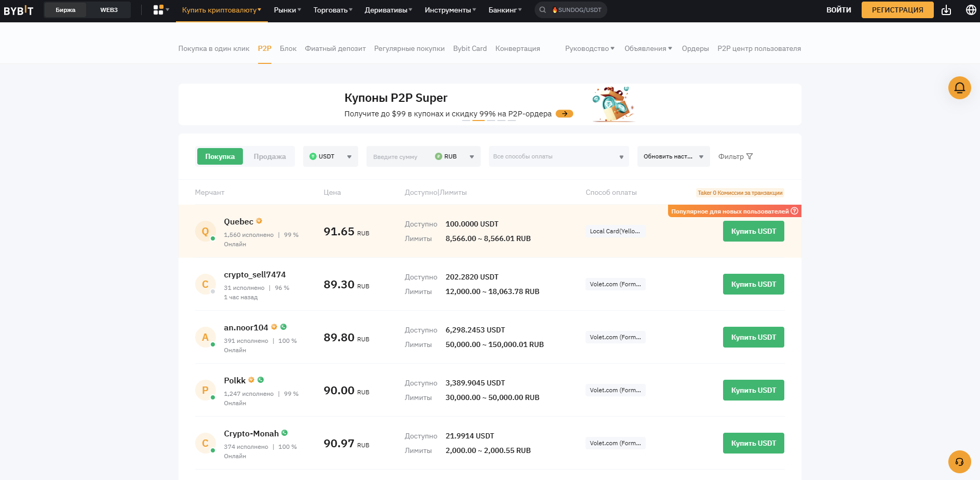This screenshot has height=480, width=980.
Task: Open Все способы оплаты dropdown
Action: pos(559,156)
